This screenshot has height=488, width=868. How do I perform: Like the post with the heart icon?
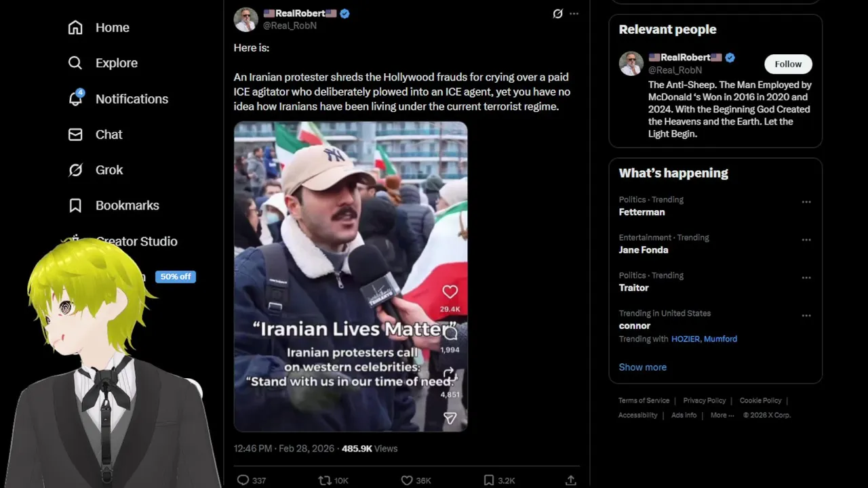pyautogui.click(x=407, y=480)
